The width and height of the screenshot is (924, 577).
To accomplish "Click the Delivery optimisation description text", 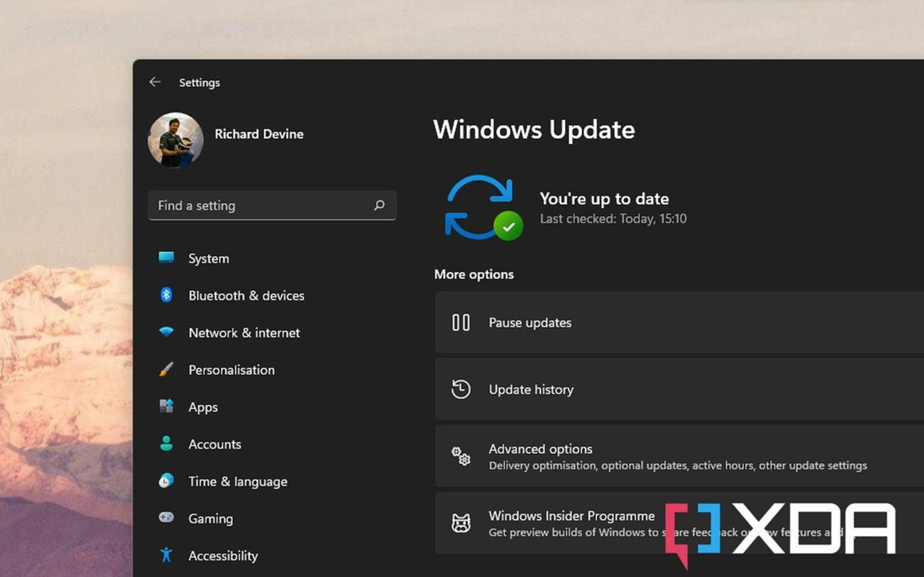I will point(678,466).
